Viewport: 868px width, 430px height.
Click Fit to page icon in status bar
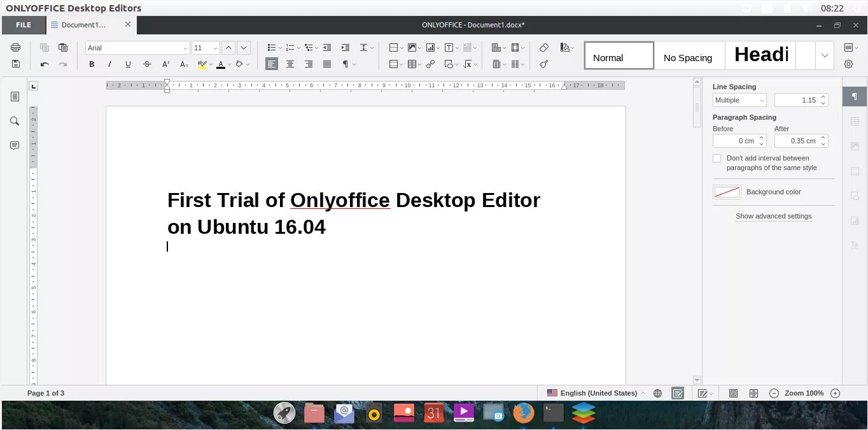(x=733, y=393)
